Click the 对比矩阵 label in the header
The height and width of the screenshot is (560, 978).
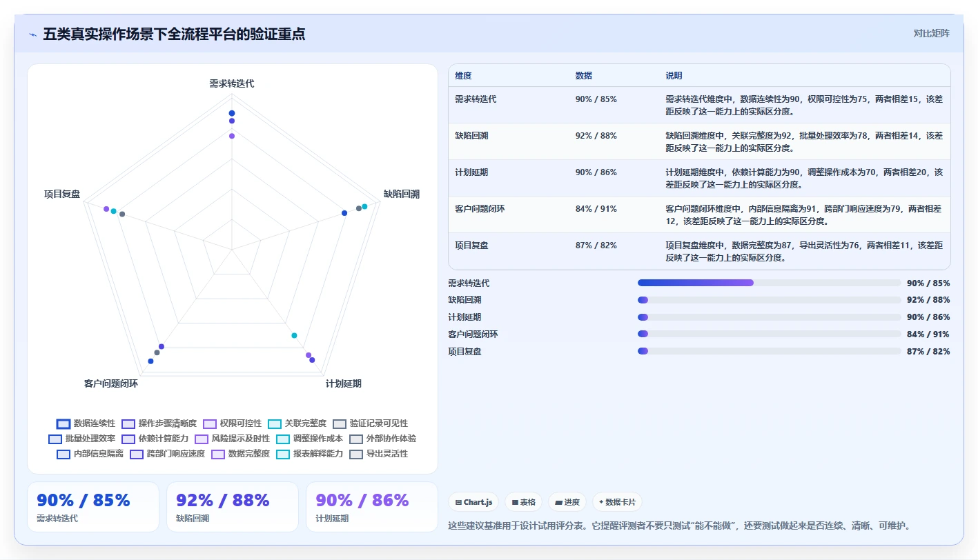[931, 33]
